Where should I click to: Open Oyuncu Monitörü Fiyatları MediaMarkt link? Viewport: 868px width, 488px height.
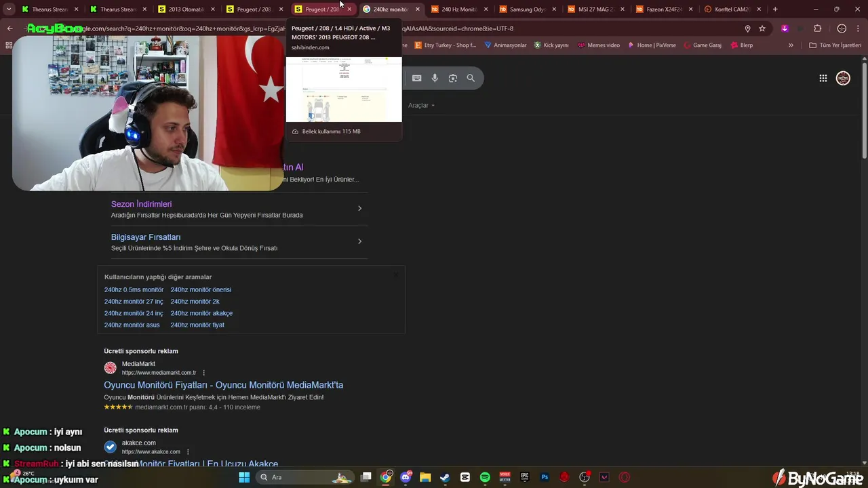tap(223, 385)
